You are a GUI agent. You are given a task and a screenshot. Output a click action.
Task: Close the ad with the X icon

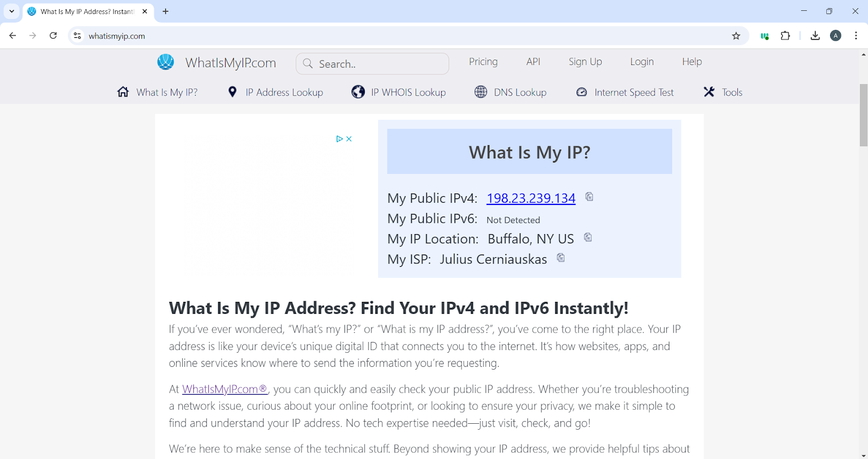349,139
